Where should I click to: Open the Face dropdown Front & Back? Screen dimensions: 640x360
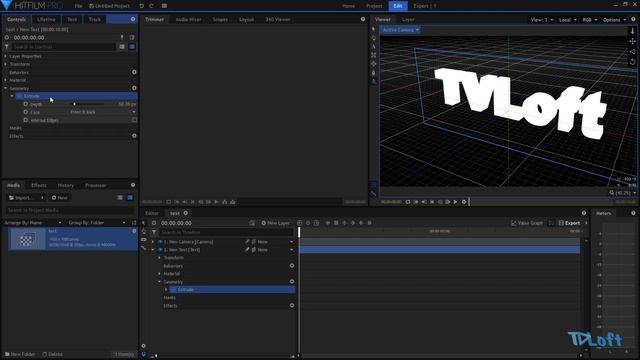pos(102,112)
